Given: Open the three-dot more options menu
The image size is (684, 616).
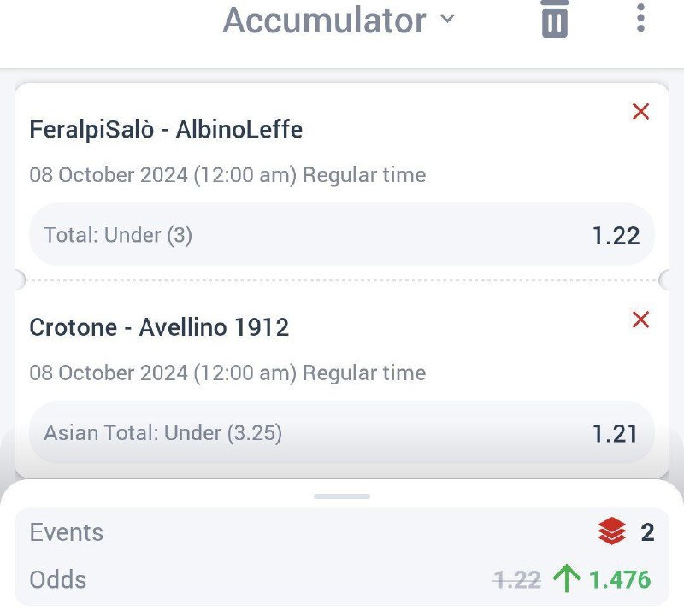Looking at the screenshot, I should point(640,18).
